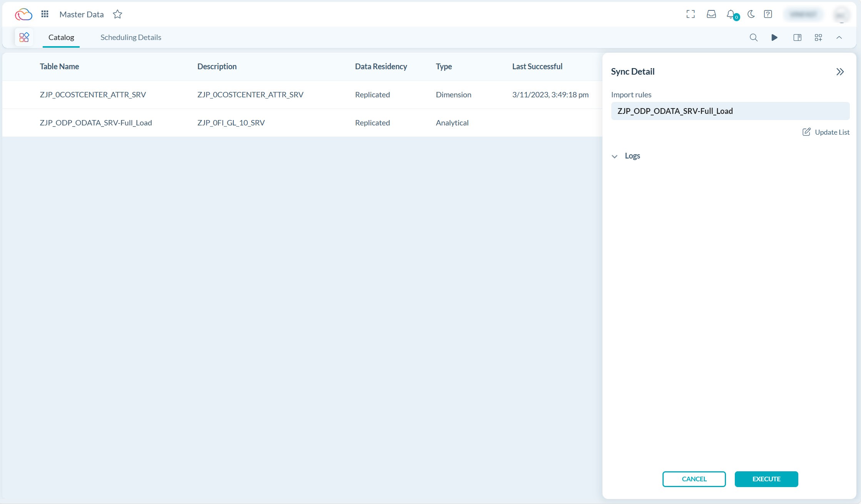Open the search icon in the Catalog toolbar

point(754,37)
